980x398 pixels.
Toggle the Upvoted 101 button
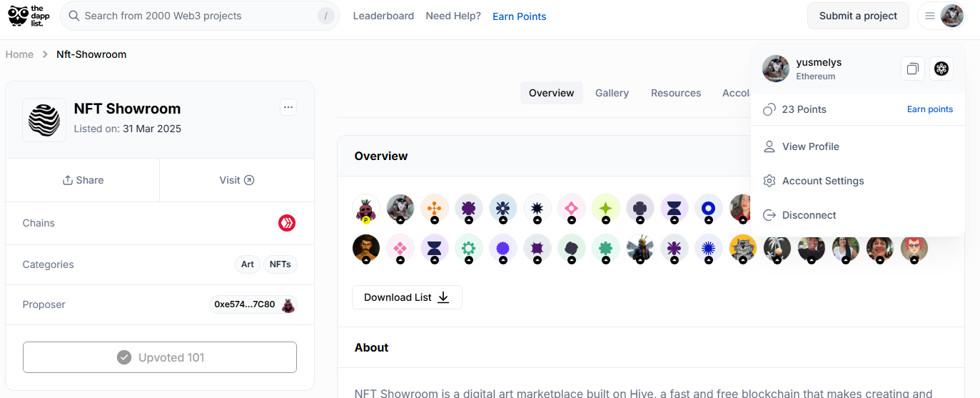[x=160, y=357]
